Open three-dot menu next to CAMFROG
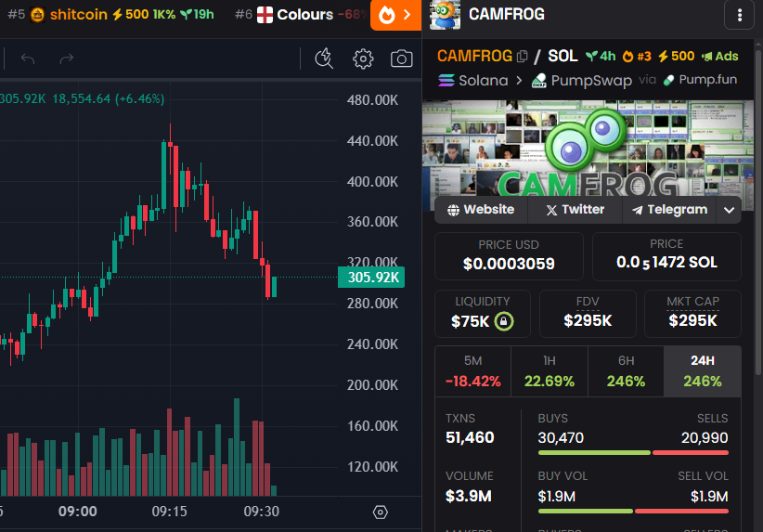Image resolution: width=763 pixels, height=532 pixels. pos(739,15)
